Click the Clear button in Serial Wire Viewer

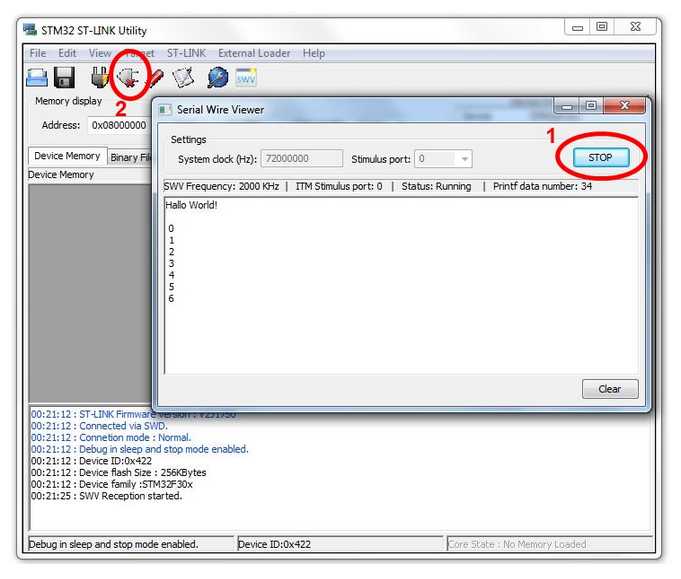[610, 389]
